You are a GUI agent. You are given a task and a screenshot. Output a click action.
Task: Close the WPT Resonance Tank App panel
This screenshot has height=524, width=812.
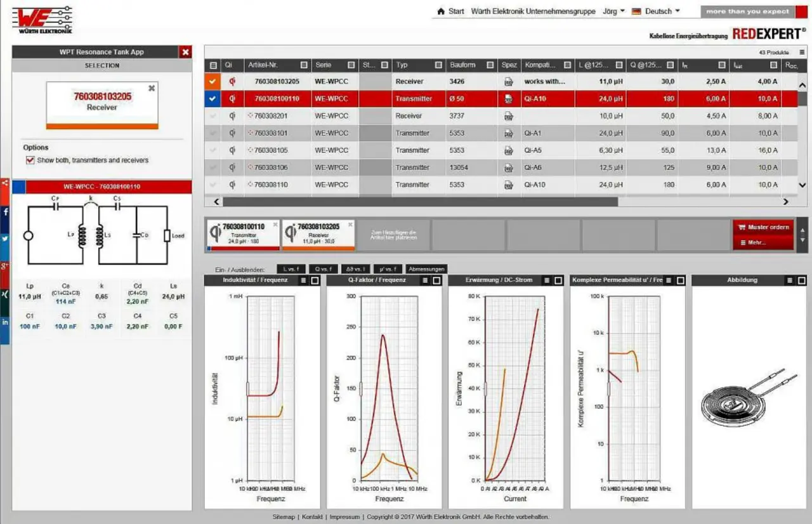185,52
